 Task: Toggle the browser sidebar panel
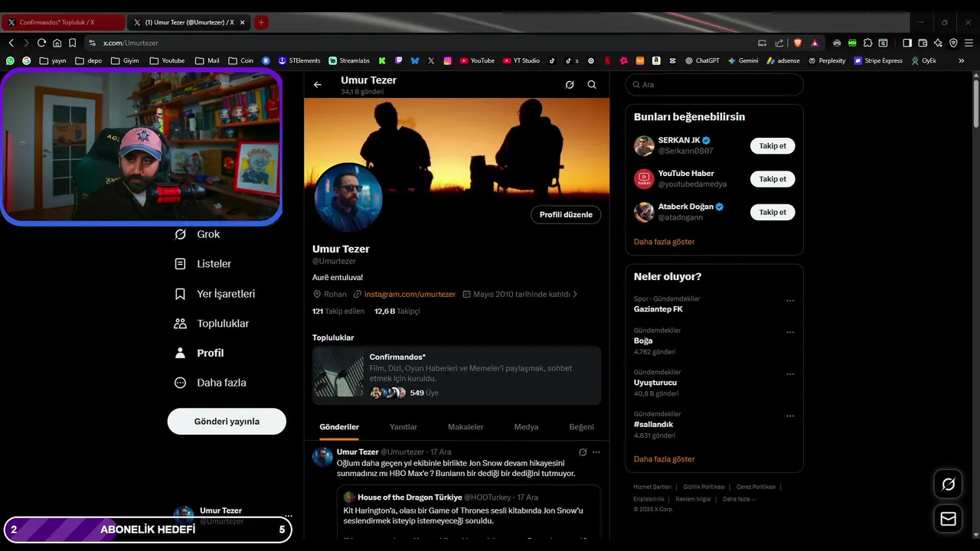click(x=907, y=43)
